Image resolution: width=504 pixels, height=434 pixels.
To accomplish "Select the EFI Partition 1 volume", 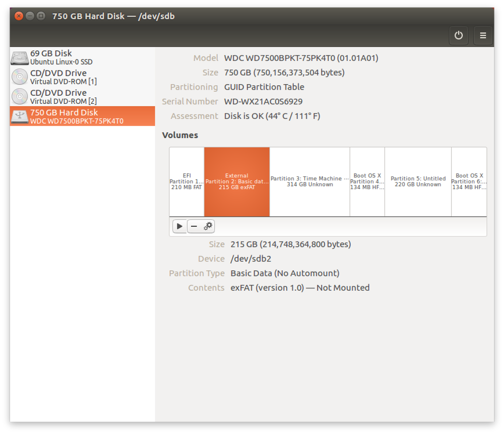I will coord(186,181).
